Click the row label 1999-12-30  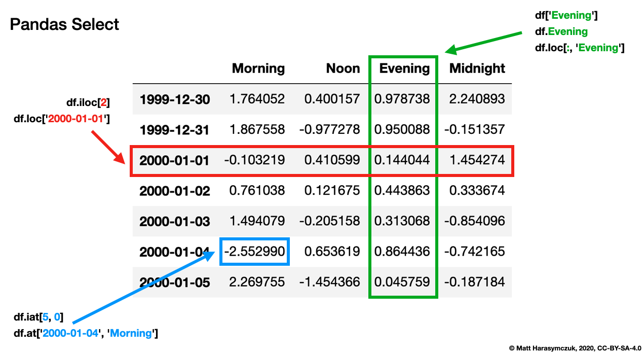pyautogui.click(x=175, y=99)
